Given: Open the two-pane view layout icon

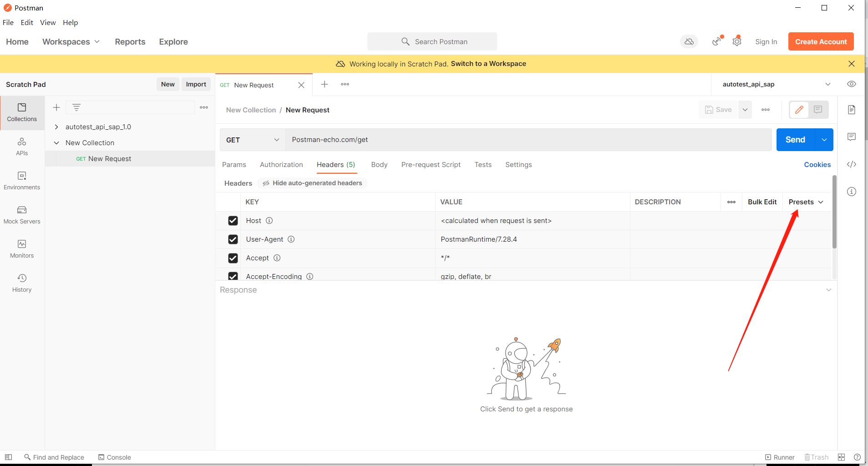Looking at the screenshot, I should point(842,457).
